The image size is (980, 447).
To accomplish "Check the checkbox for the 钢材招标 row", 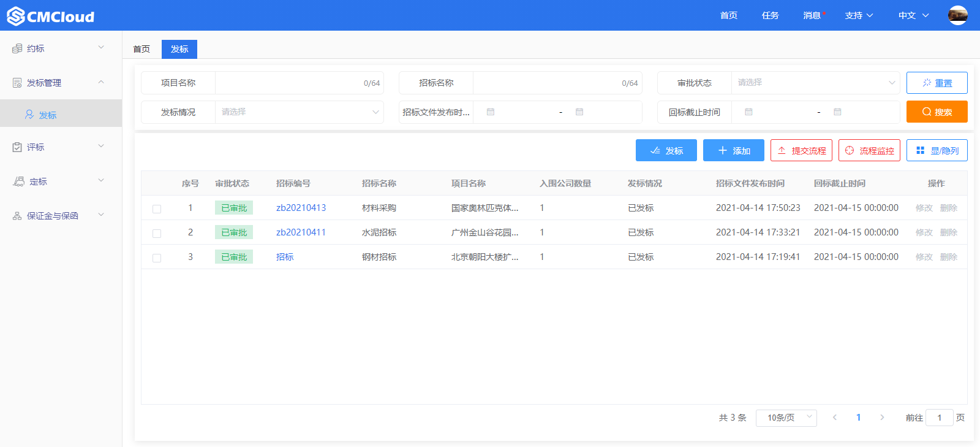I will click(x=157, y=258).
